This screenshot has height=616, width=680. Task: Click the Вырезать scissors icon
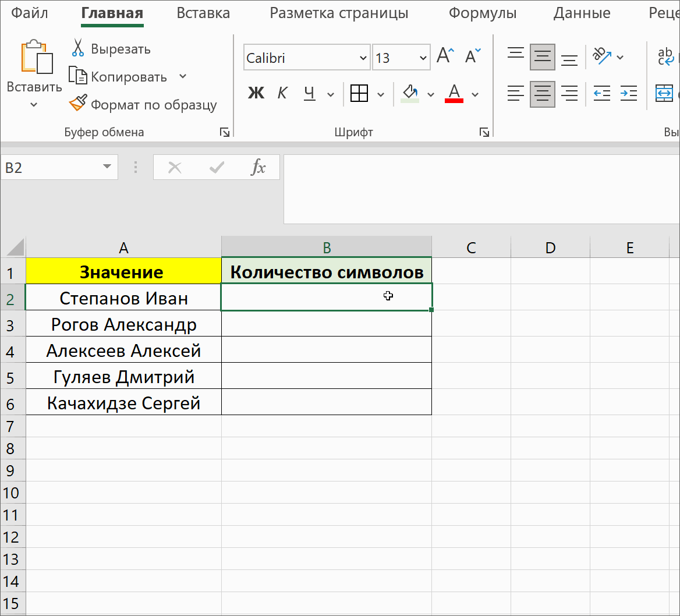[77, 48]
